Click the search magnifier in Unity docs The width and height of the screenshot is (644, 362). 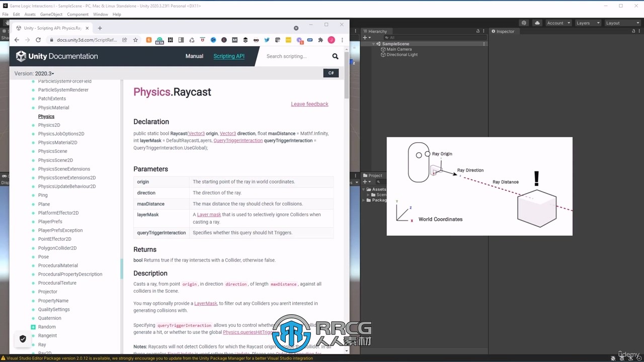point(335,56)
